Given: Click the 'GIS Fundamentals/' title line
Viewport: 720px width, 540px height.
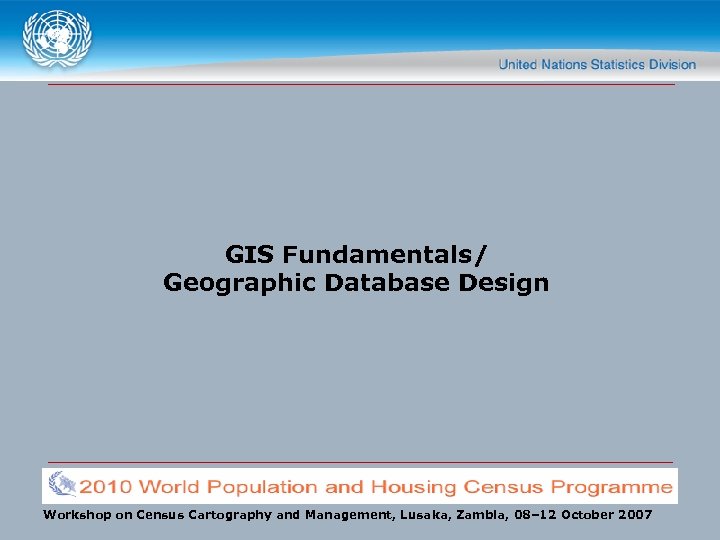Looking at the screenshot, I should (x=356, y=255).
